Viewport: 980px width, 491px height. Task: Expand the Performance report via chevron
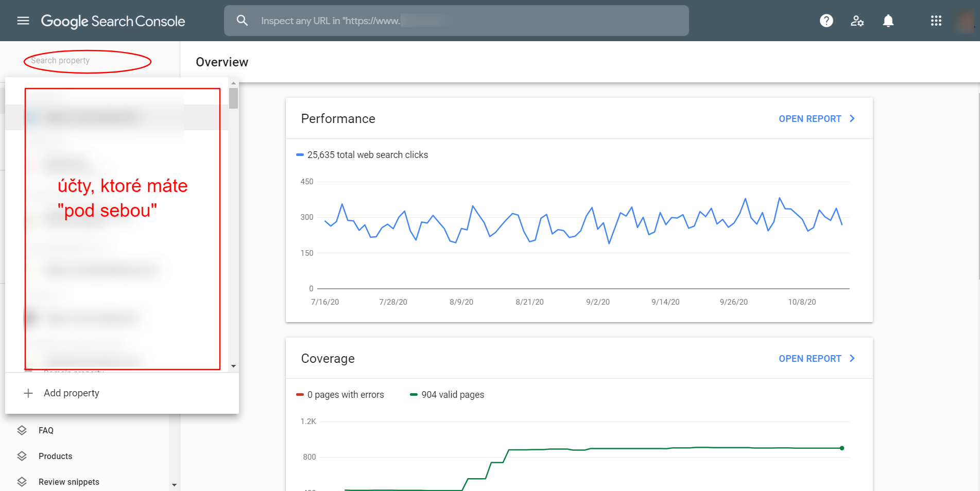tap(852, 118)
